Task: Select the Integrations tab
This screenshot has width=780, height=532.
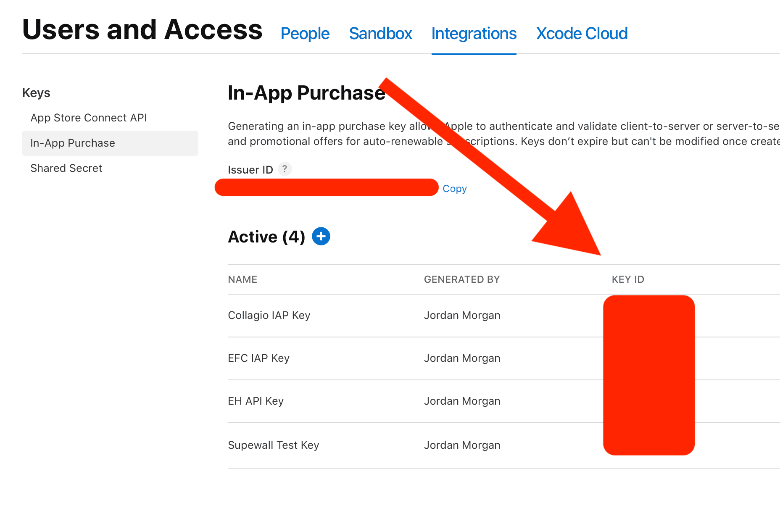Action: (474, 34)
